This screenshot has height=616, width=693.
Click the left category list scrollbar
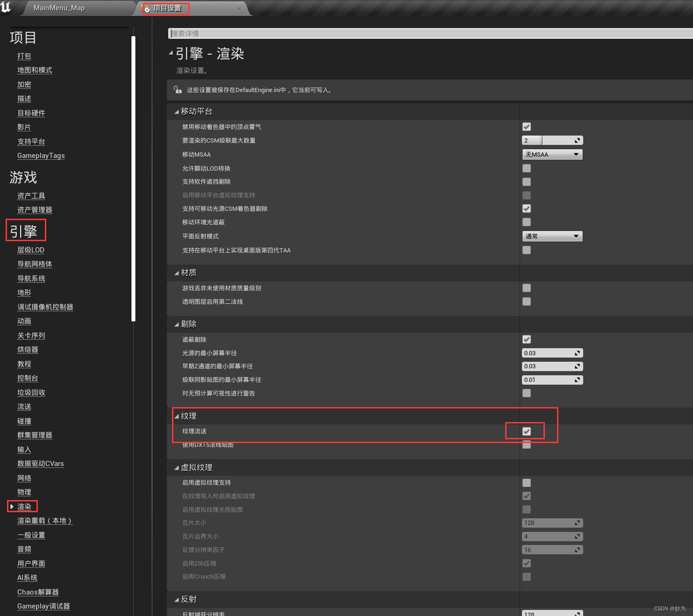(134, 179)
